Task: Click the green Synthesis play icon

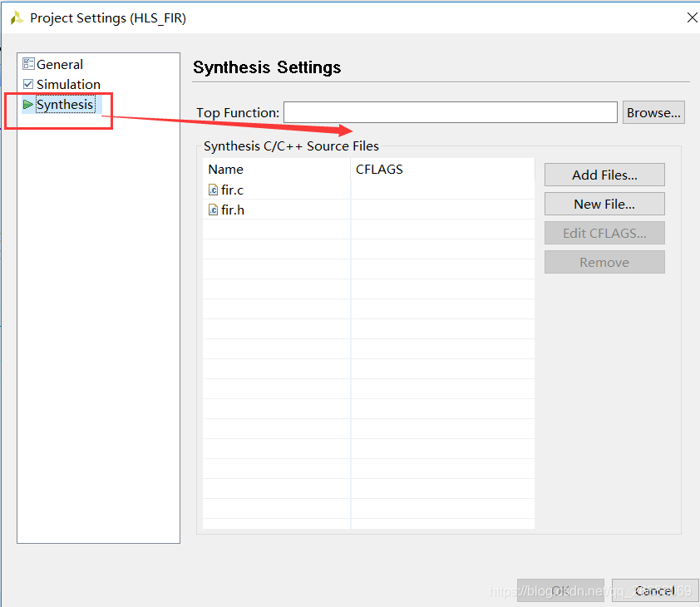Action: tap(27, 105)
